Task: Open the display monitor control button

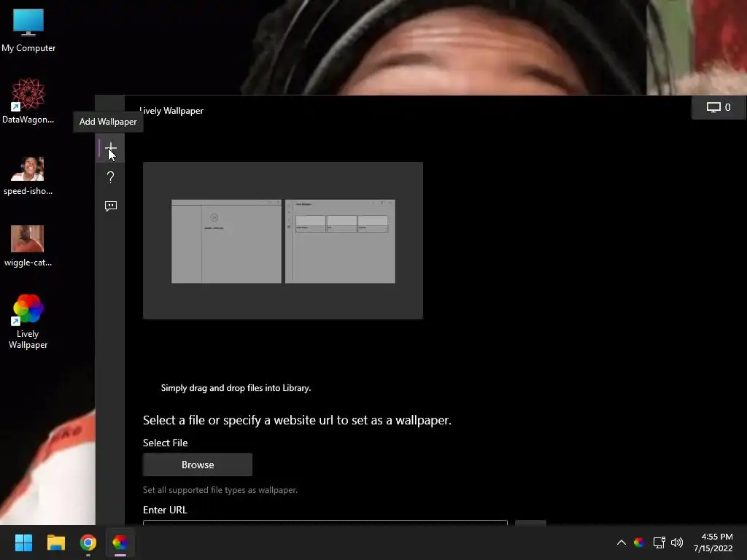Action: coord(719,107)
